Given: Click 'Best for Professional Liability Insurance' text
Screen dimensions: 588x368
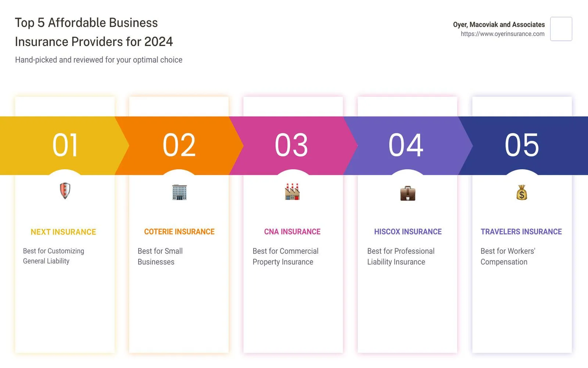Looking at the screenshot, I should pos(401,256).
